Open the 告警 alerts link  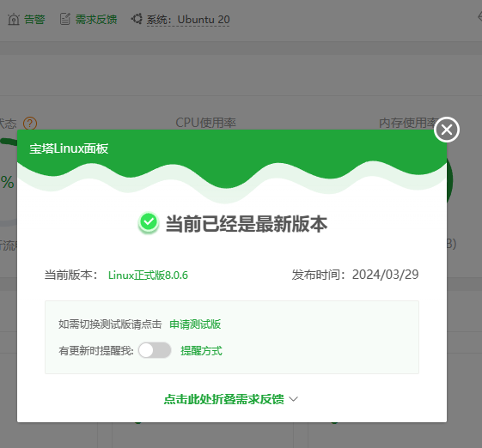pos(34,20)
